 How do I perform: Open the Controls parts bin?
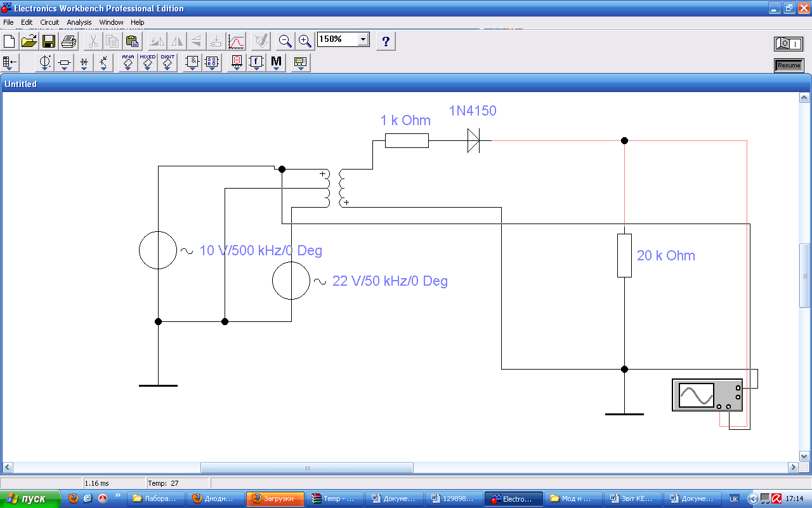point(256,63)
